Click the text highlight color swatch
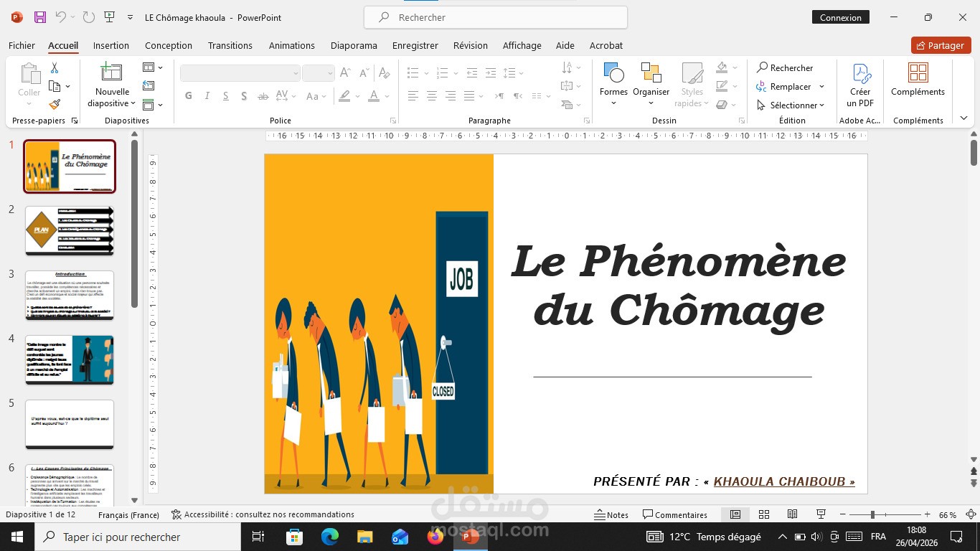The width and height of the screenshot is (980, 551). (x=345, y=95)
